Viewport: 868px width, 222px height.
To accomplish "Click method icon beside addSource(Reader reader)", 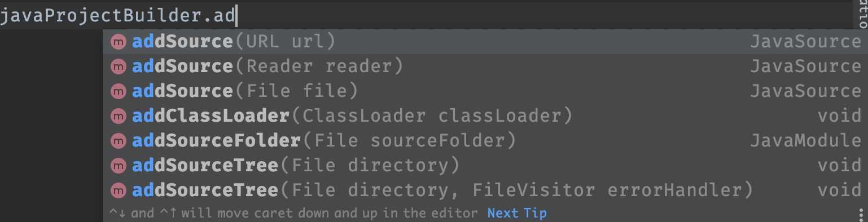I will [118, 66].
